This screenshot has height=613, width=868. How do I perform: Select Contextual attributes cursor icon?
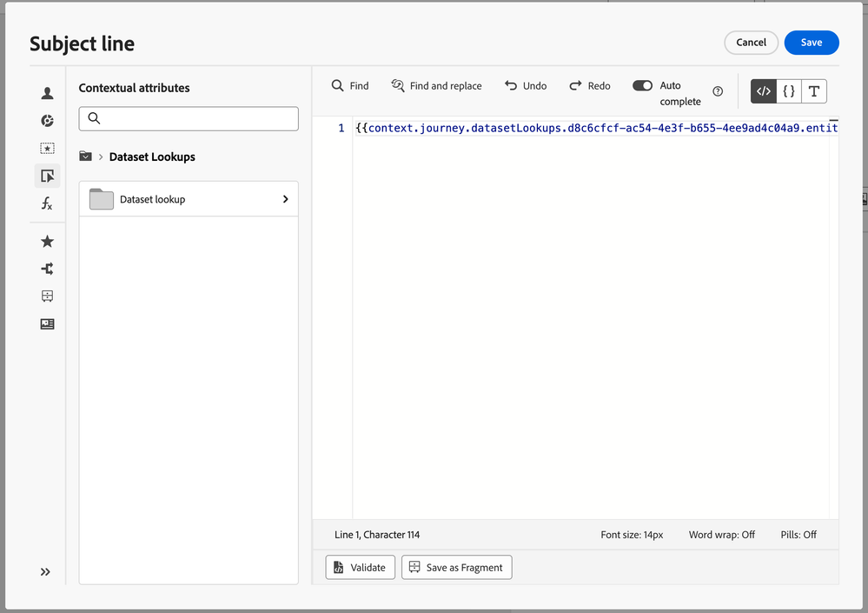click(x=47, y=176)
